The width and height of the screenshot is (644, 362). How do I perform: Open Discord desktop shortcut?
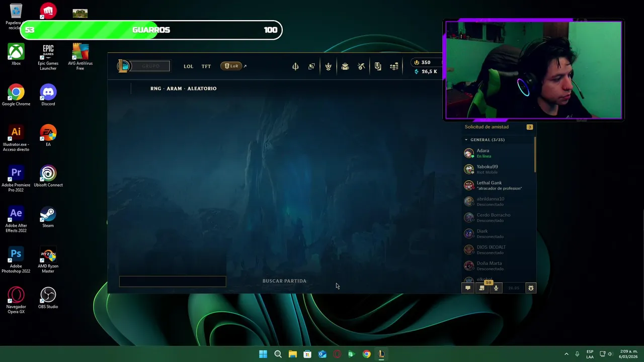48,95
